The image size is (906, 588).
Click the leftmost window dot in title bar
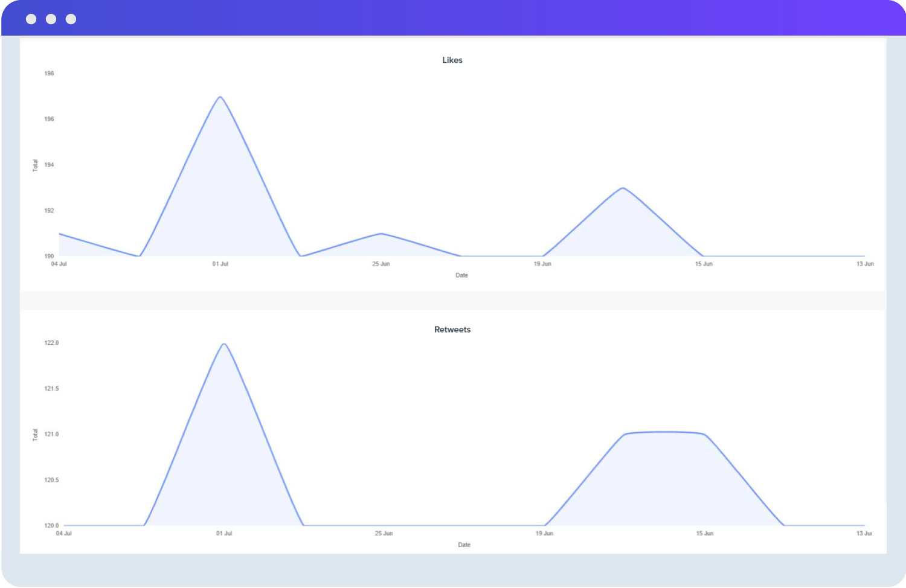(31, 19)
